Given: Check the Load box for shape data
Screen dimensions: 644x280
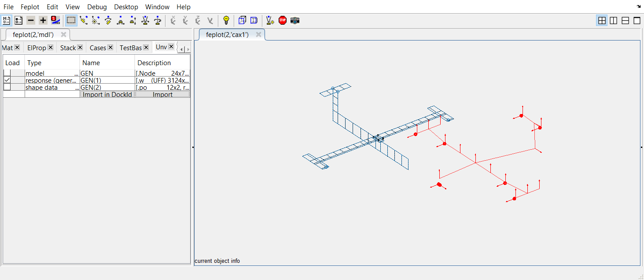Looking at the screenshot, I should point(7,87).
